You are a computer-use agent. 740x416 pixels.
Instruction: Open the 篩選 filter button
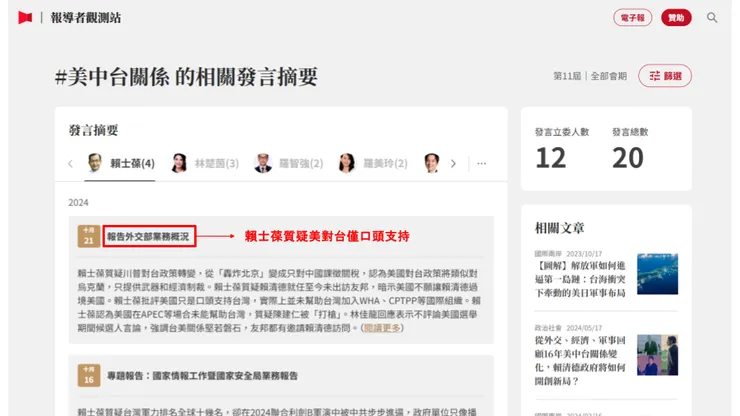point(665,76)
